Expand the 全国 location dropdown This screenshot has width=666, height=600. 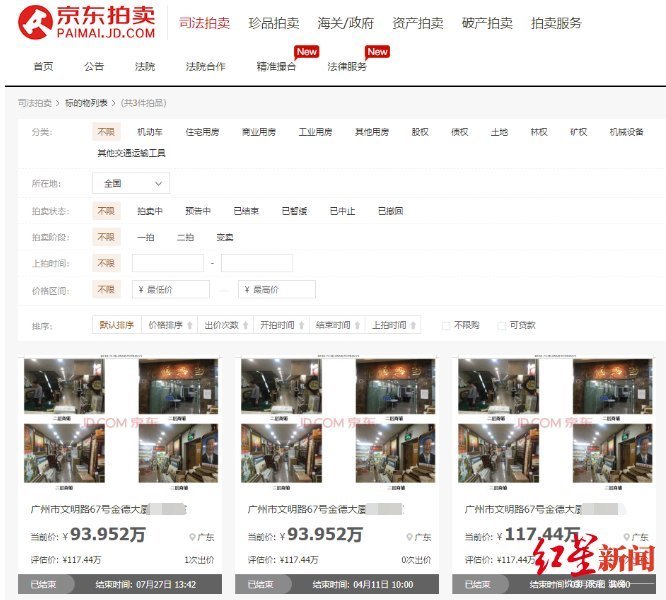[131, 183]
